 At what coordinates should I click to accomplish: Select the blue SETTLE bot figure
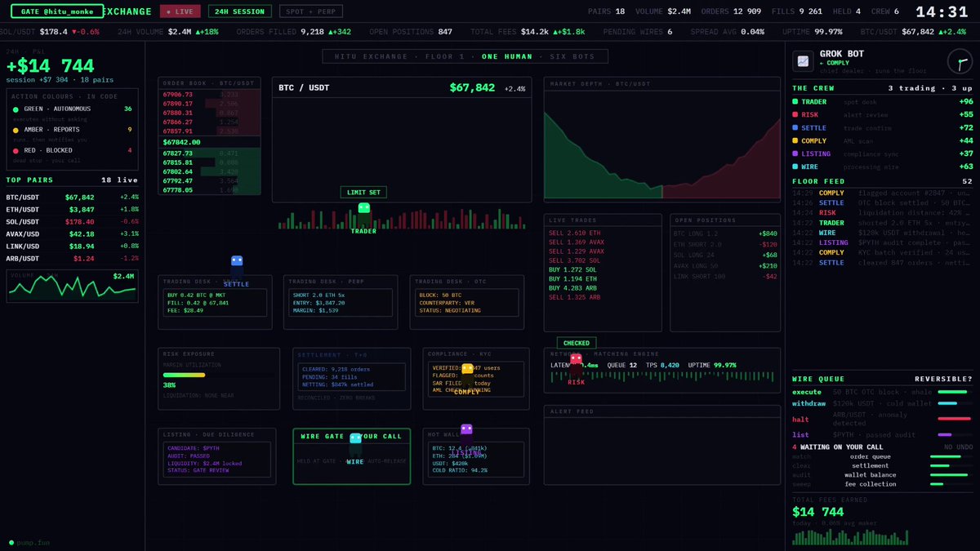click(x=237, y=267)
